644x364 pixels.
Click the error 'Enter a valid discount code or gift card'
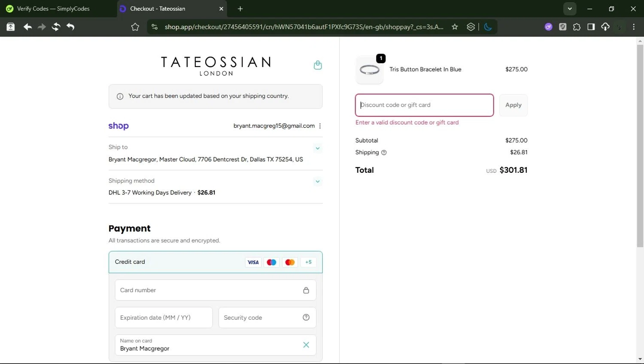(x=407, y=122)
